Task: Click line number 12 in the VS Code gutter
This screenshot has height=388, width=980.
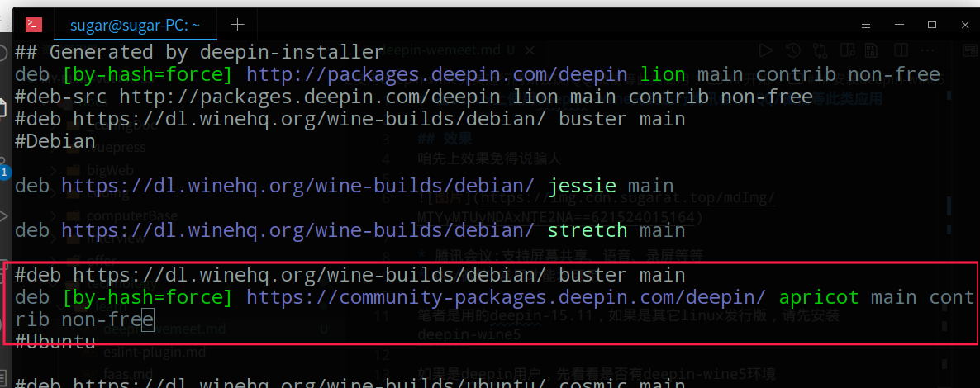Action: 382,355
